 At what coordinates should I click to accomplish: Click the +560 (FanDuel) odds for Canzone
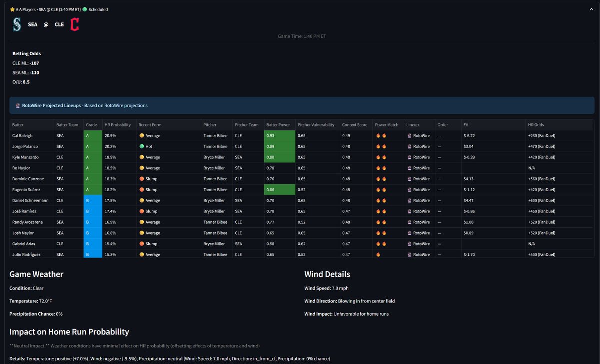(559, 179)
